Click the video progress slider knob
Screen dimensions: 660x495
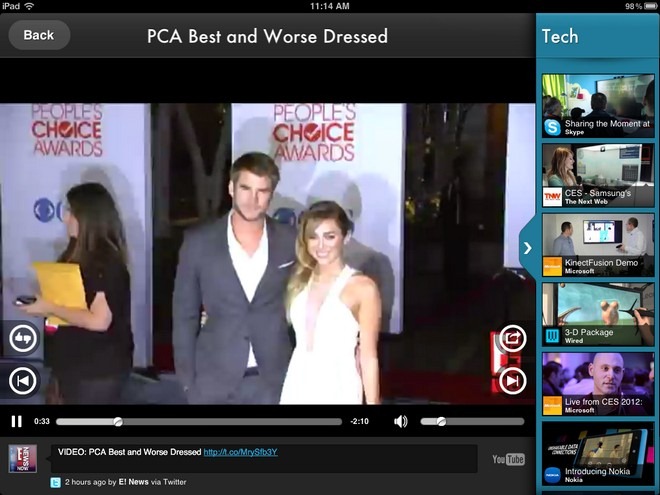click(x=118, y=421)
